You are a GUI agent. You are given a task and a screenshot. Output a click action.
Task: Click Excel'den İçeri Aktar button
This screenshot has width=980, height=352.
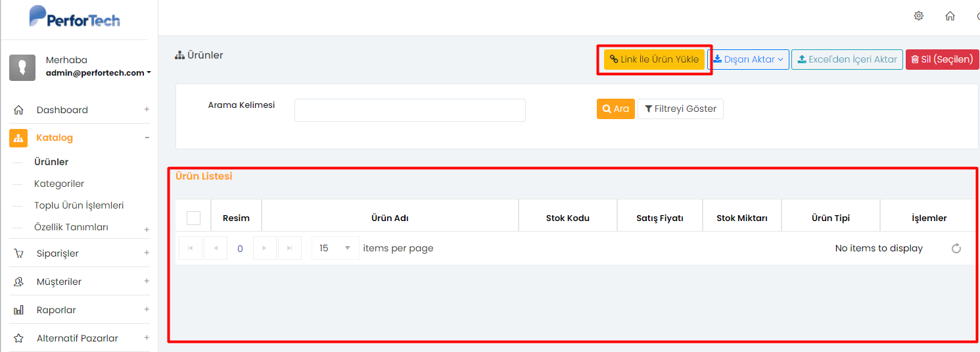(847, 59)
